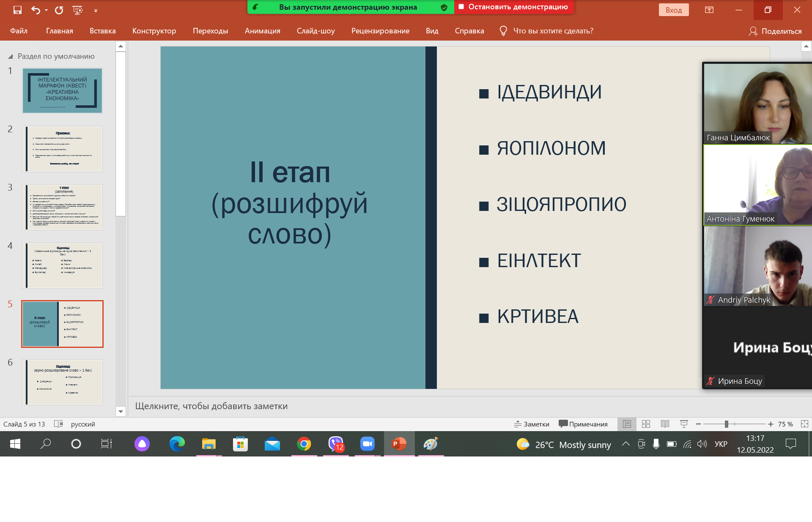Open the Анимация ribbon tab
This screenshot has height=522, width=812.
click(262, 31)
